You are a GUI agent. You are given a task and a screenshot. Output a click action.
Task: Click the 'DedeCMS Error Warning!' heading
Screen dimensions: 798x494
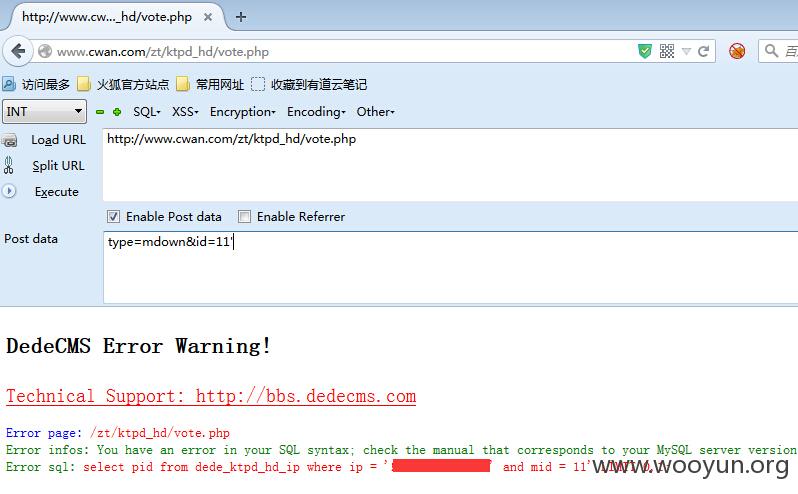point(138,346)
